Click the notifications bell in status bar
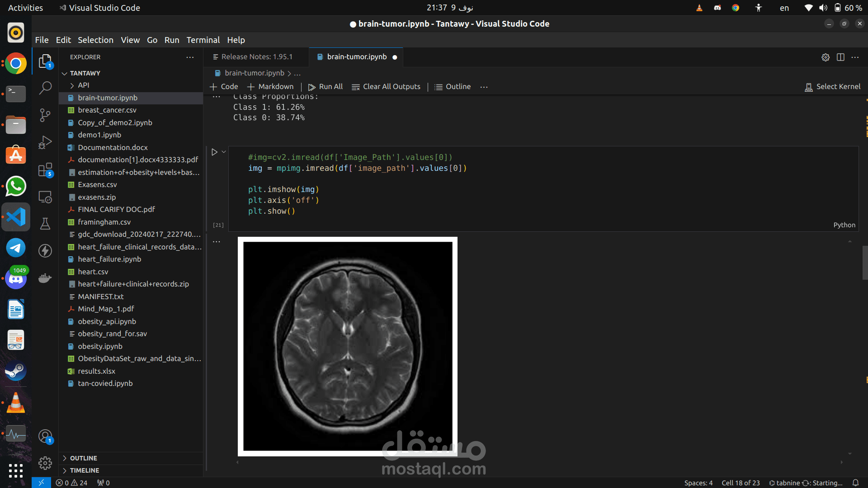This screenshot has height=488, width=868. point(855,483)
